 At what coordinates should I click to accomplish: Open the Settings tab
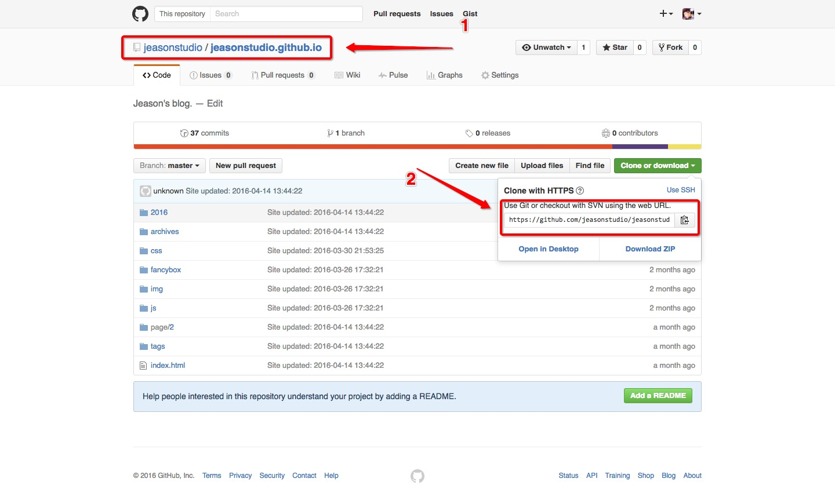[x=500, y=75]
